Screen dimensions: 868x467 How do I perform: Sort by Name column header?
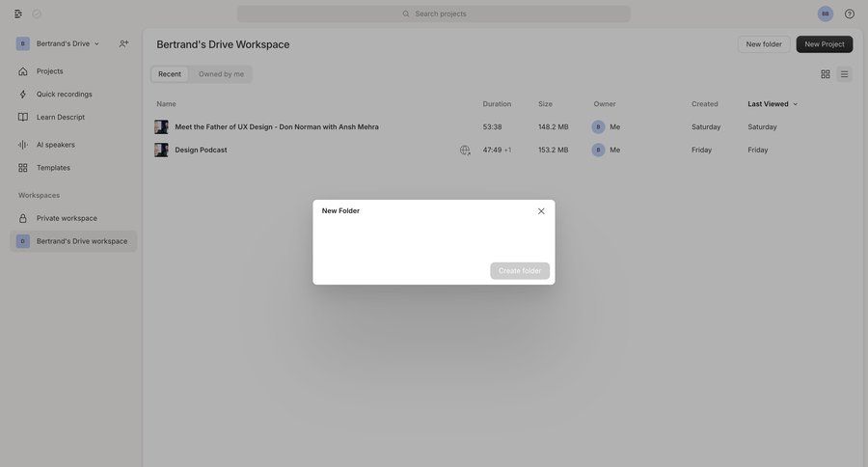tap(166, 104)
